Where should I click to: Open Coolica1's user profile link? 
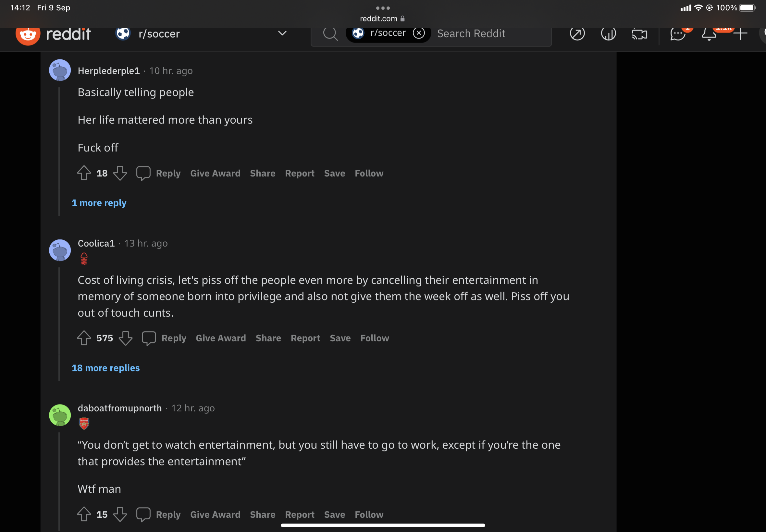(x=96, y=243)
